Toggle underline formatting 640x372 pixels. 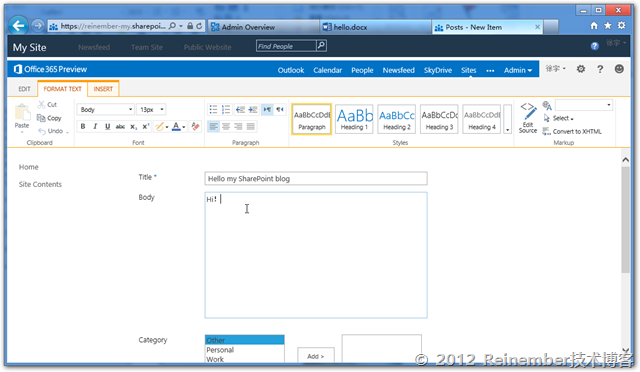pyautogui.click(x=107, y=127)
